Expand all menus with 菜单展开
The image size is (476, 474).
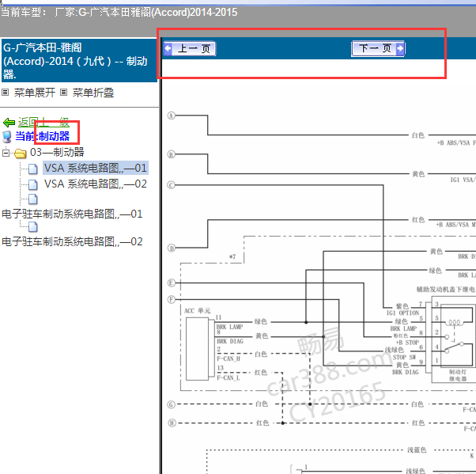(x=34, y=93)
